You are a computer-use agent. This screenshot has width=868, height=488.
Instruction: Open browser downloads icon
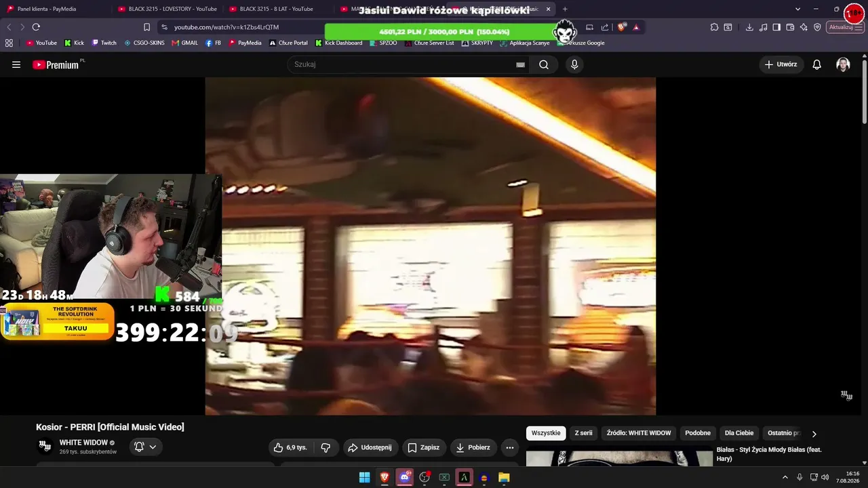tap(749, 27)
